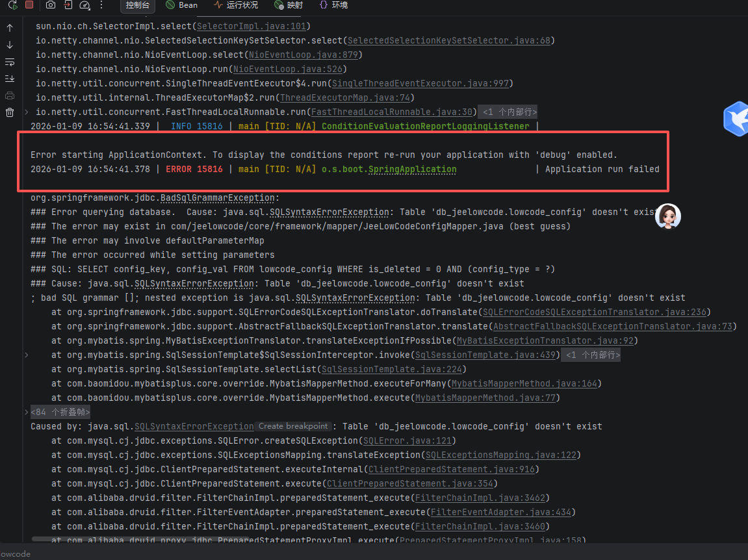The height and width of the screenshot is (560, 748).
Task: Open the 运行状况 tab
Action: (236, 5)
